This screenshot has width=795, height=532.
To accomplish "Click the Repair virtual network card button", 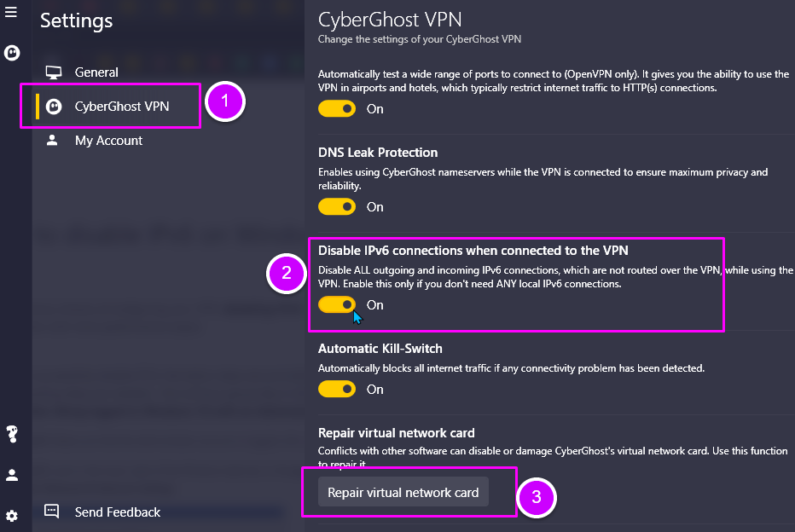I will (x=402, y=492).
